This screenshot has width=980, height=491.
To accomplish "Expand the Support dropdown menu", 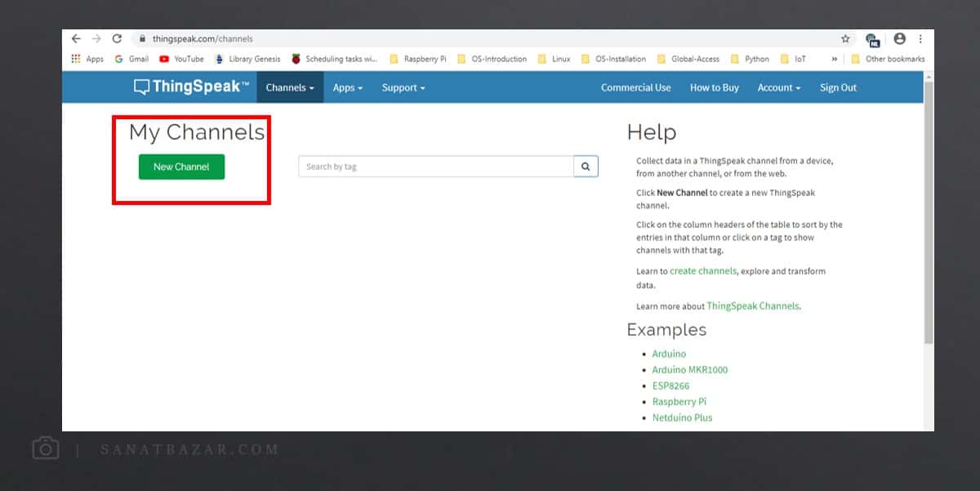I will coord(403,87).
